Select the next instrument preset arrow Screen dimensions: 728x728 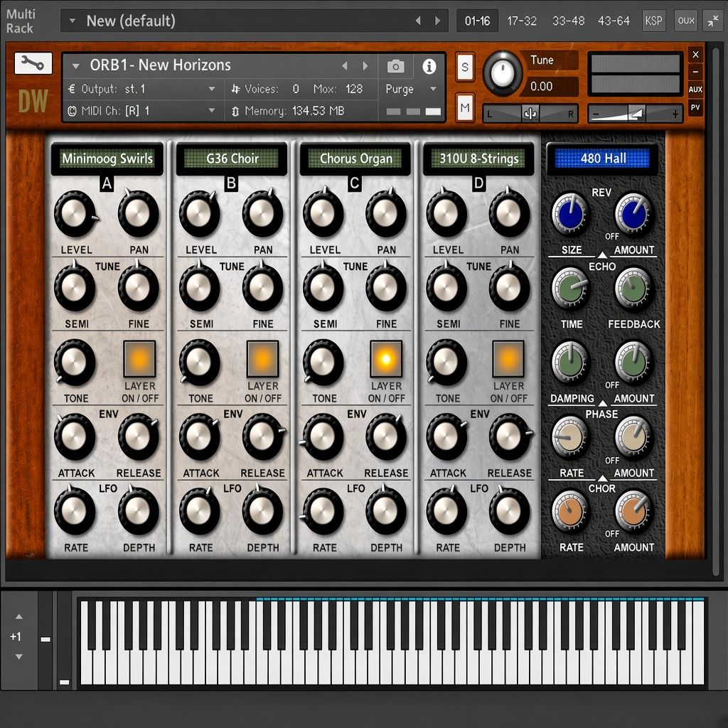365,66
